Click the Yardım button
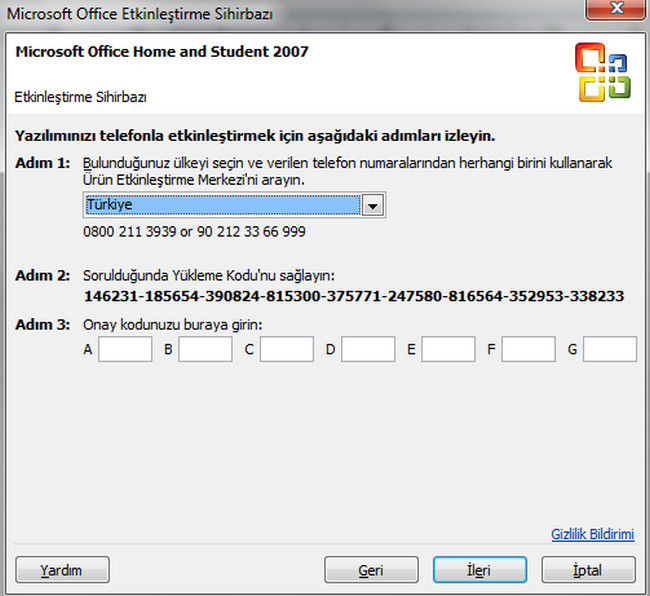This screenshot has height=596, width=650. tap(63, 570)
